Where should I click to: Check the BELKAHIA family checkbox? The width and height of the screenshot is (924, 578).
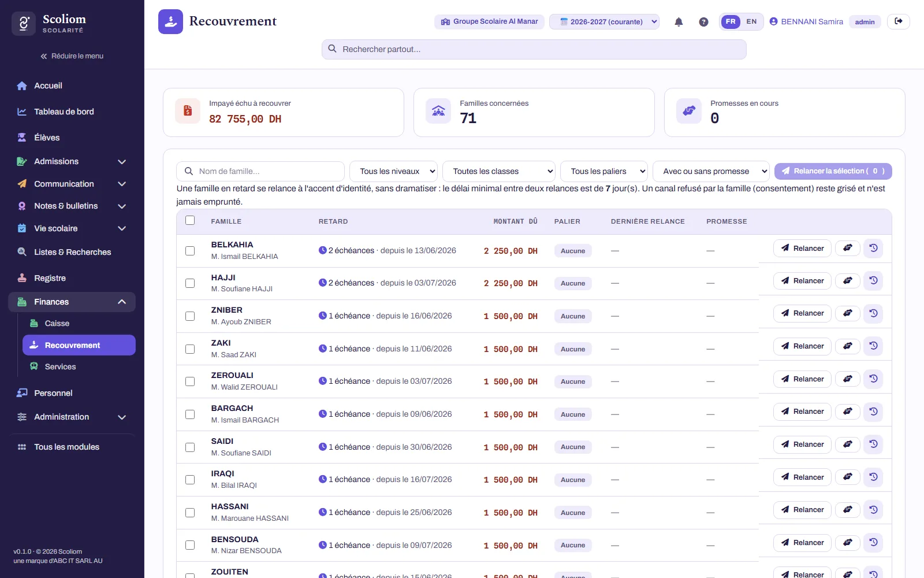coord(190,251)
